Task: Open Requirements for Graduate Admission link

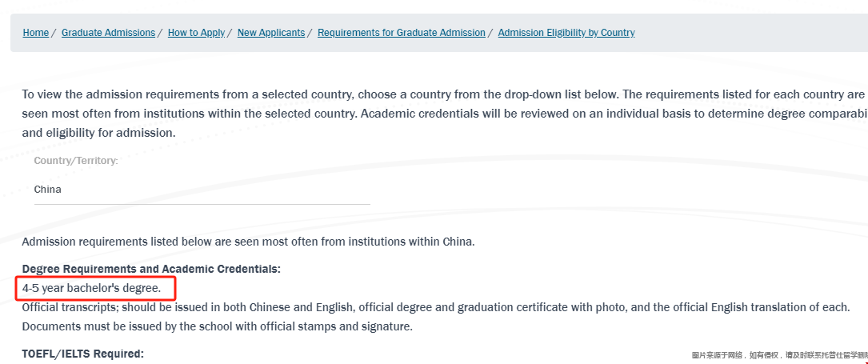Action: tap(401, 33)
